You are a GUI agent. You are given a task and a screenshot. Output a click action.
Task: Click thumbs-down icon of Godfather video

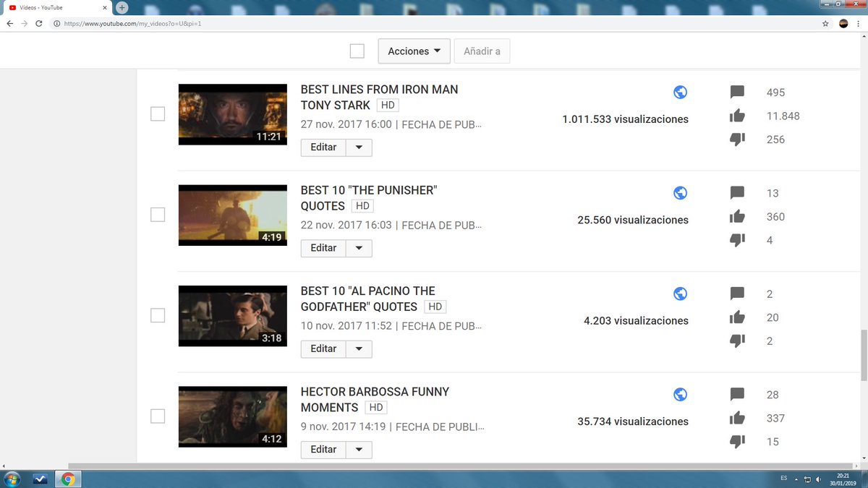(737, 341)
